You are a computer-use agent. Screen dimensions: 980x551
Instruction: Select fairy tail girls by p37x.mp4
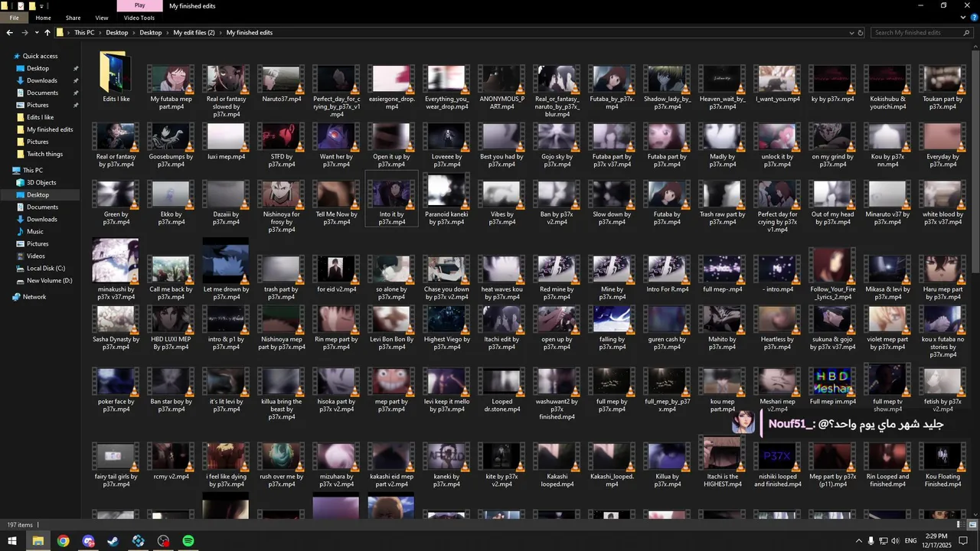(x=116, y=455)
